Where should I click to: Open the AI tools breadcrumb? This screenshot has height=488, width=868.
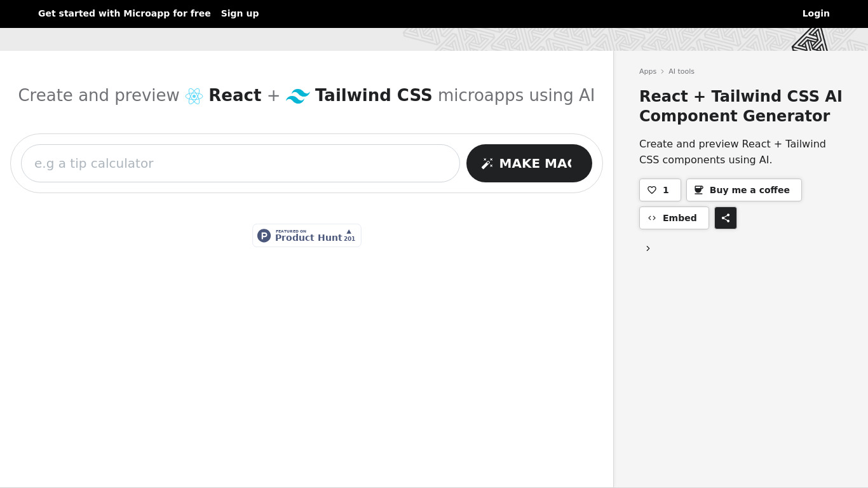(x=681, y=71)
